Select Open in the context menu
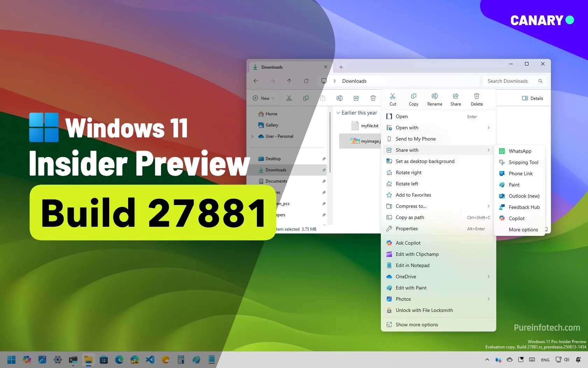Viewport: 588px width, 368px height. 439,116
